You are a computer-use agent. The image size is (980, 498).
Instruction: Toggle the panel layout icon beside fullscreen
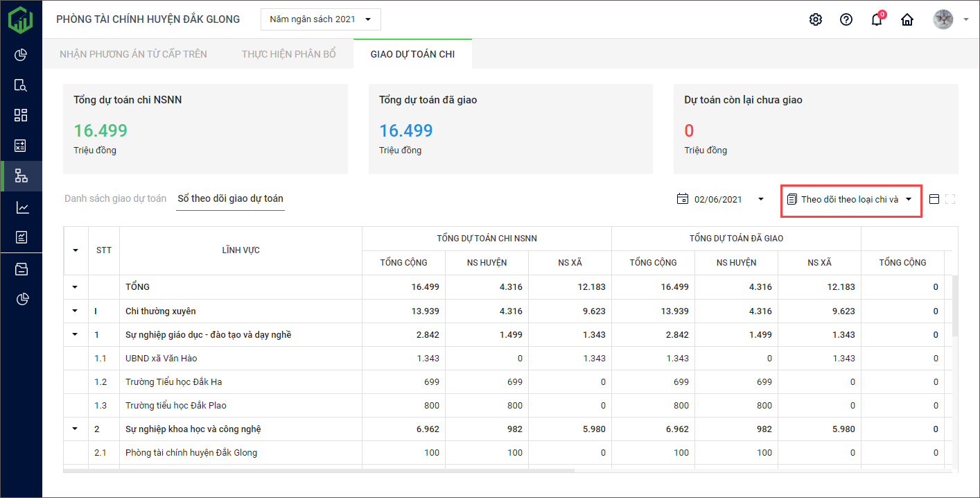tap(934, 199)
